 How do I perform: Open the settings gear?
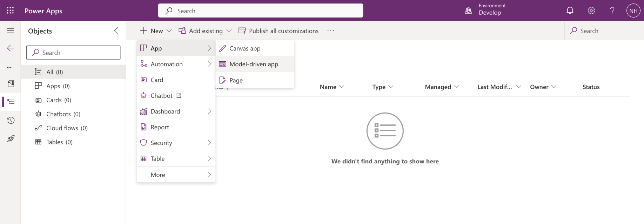(x=591, y=11)
